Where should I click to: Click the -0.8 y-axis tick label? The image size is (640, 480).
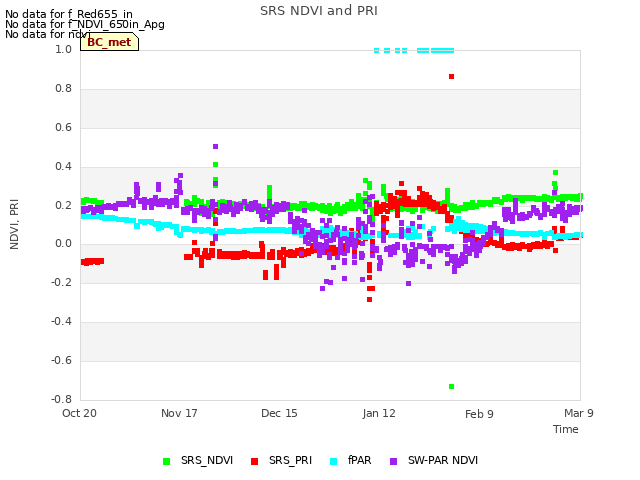62,399
